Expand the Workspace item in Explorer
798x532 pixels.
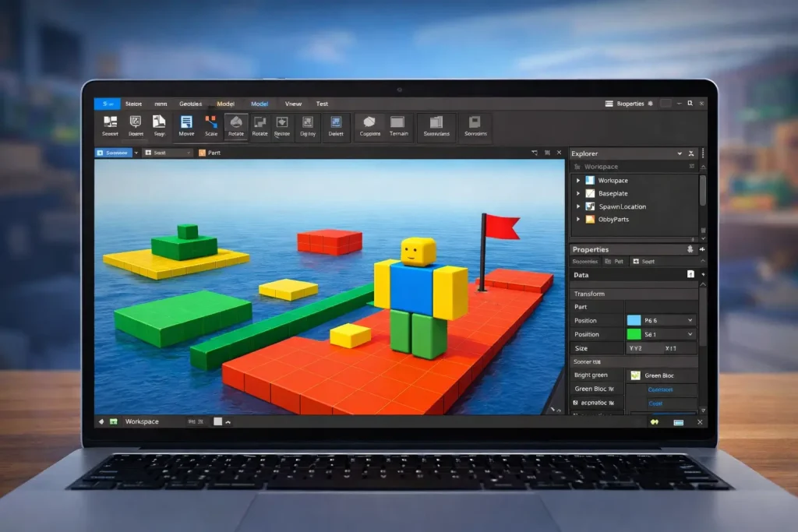click(x=577, y=180)
